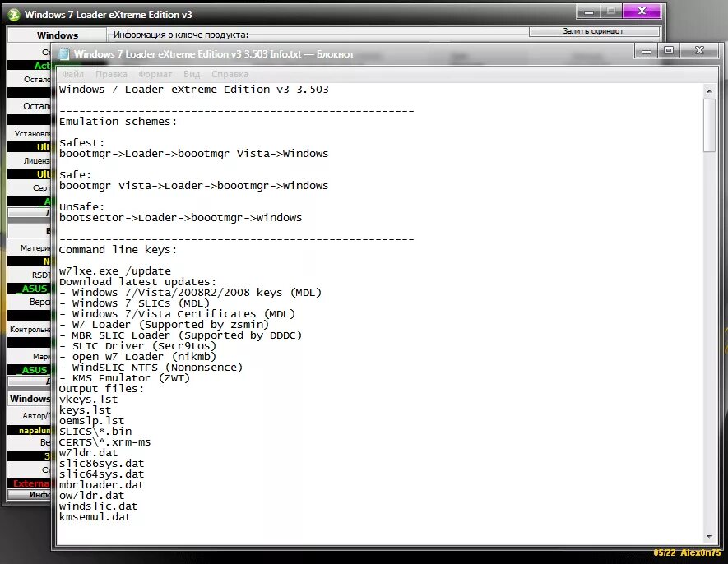This screenshot has height=564, width=728.
Task: Click the 'Safest:' line in Notepad
Action: point(81,143)
